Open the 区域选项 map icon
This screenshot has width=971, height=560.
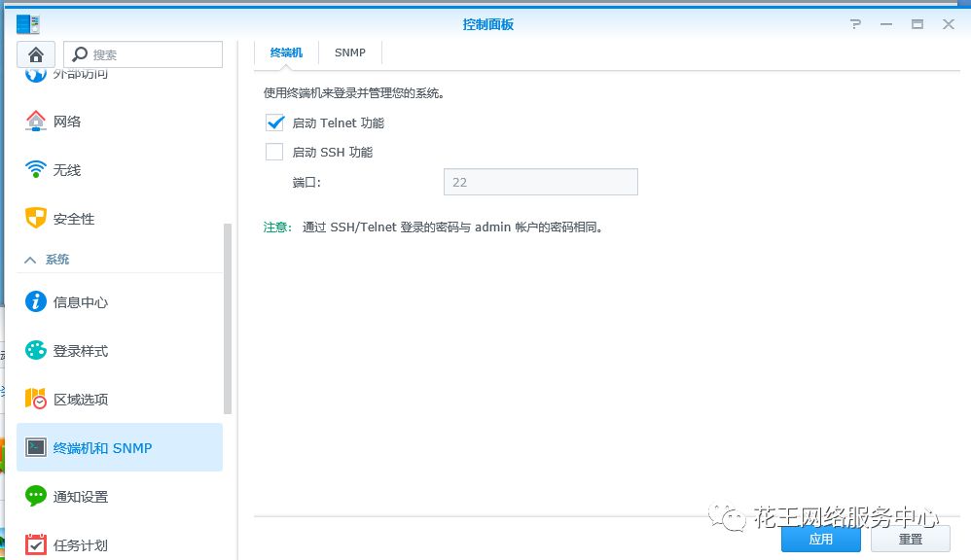(x=35, y=399)
